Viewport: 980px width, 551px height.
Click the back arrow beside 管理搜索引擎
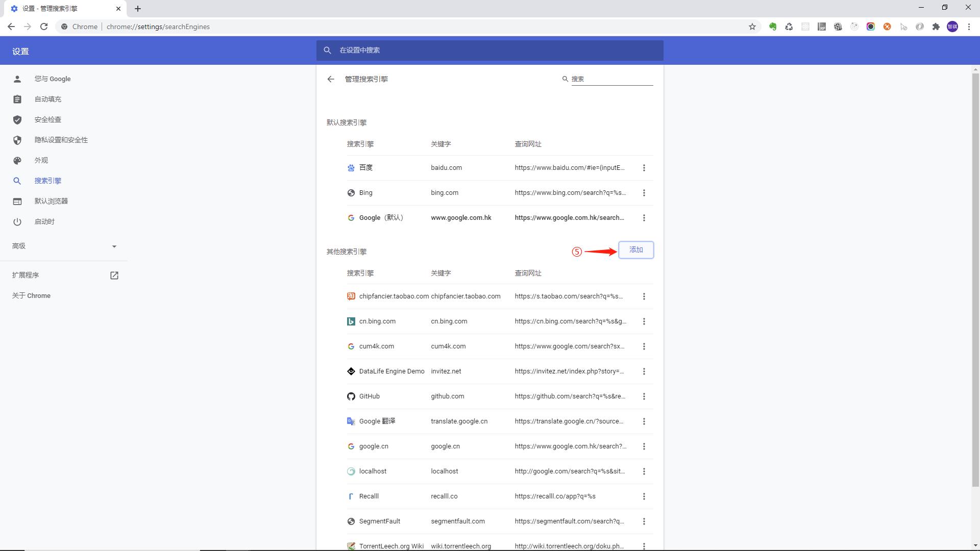click(331, 79)
